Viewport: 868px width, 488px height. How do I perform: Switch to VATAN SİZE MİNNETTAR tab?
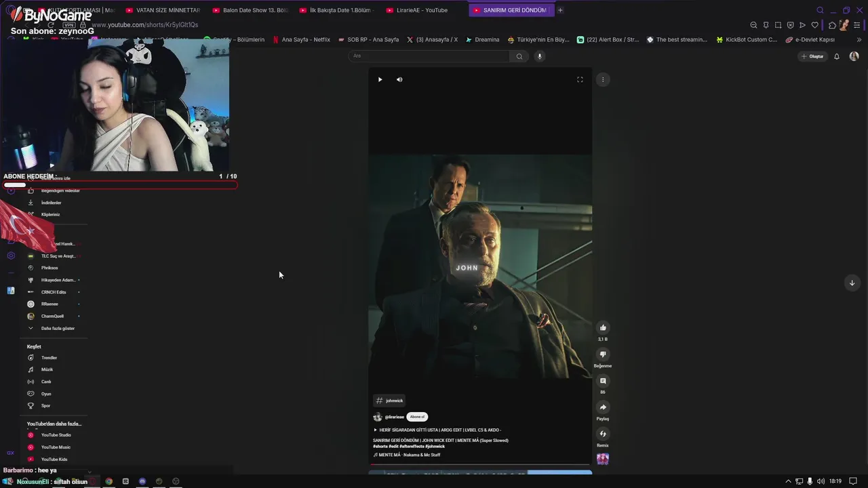click(x=163, y=10)
